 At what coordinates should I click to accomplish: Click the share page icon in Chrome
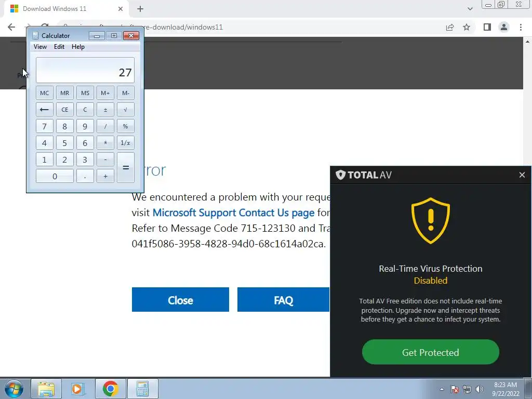pyautogui.click(x=450, y=27)
